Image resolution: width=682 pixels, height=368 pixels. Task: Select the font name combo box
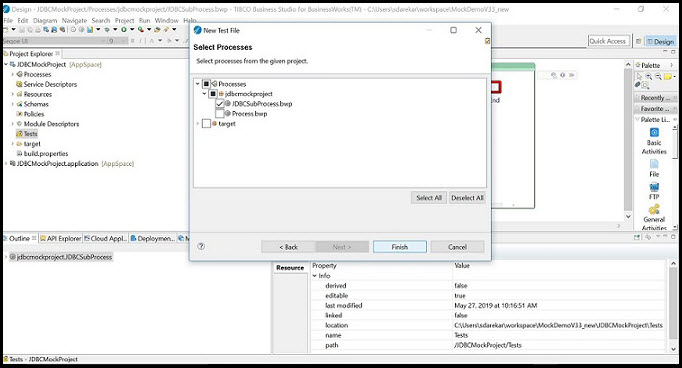55,40
